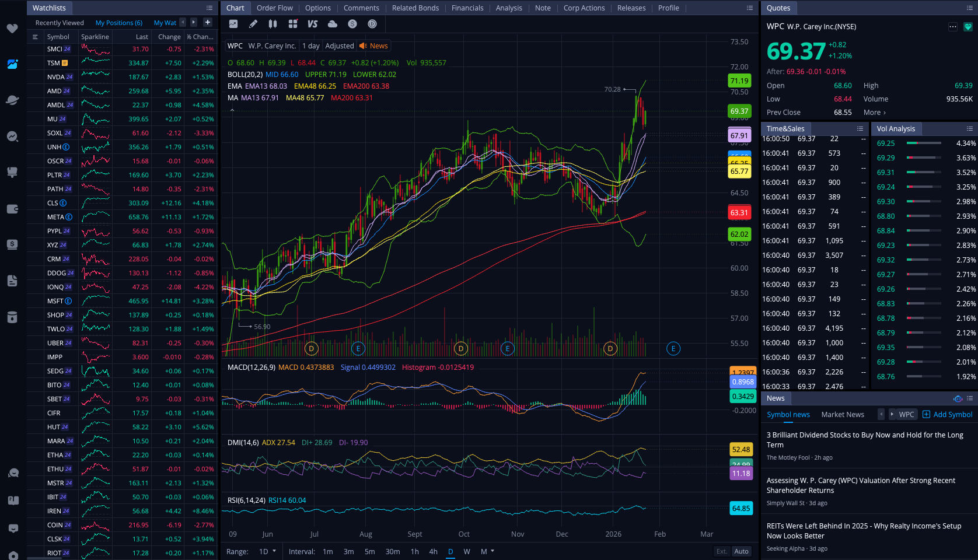Open the chart layout grid icon
The height and width of the screenshot is (560, 978).
(293, 24)
